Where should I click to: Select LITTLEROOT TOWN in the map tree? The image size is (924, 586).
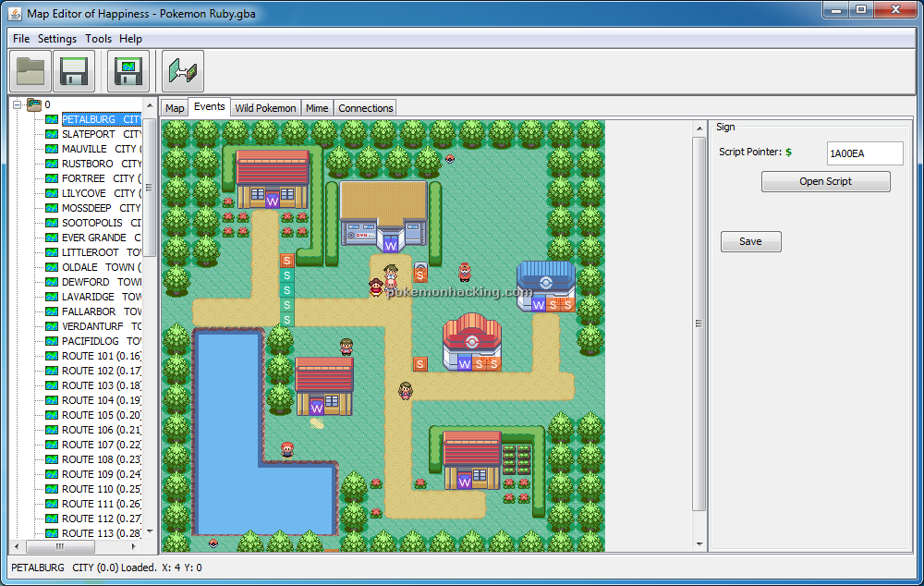click(x=101, y=251)
